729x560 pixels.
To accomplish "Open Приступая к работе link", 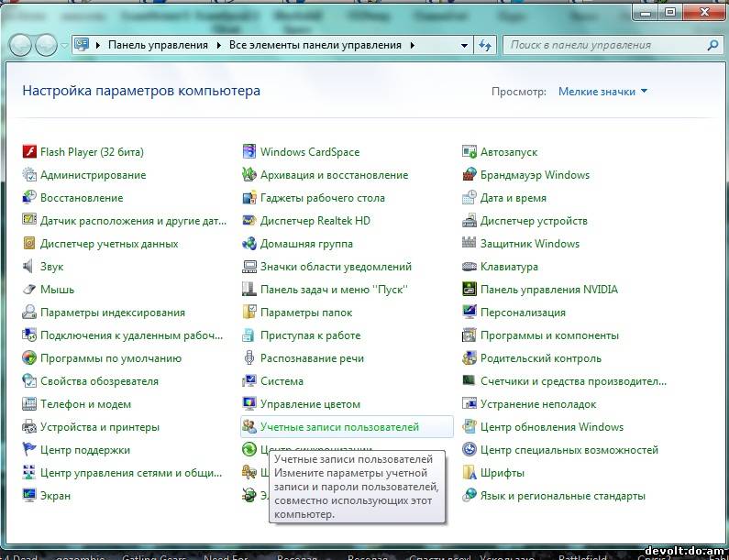I will tap(311, 335).
